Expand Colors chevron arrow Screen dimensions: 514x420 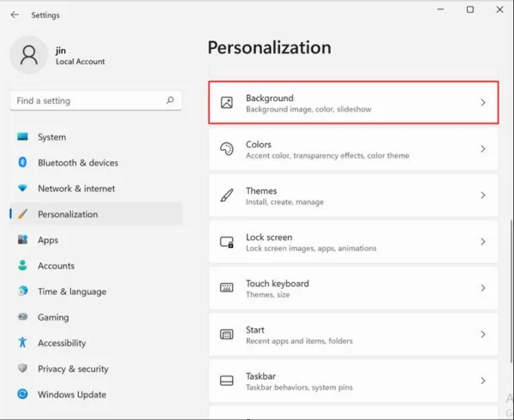[483, 149]
